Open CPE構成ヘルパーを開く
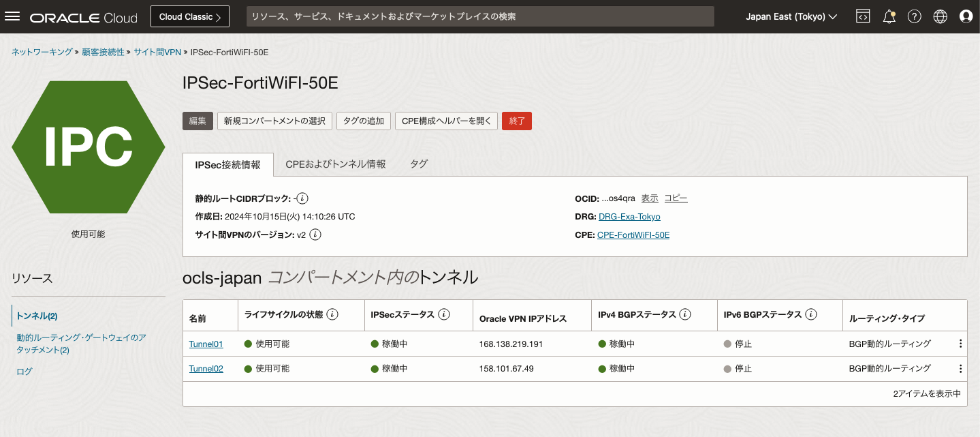Viewport: 980px width, 437px height. click(x=446, y=121)
